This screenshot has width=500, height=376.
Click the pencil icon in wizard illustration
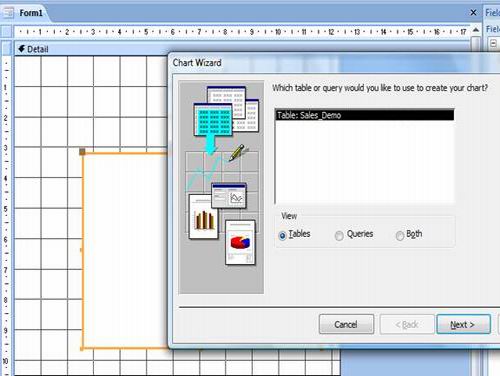coord(237,153)
